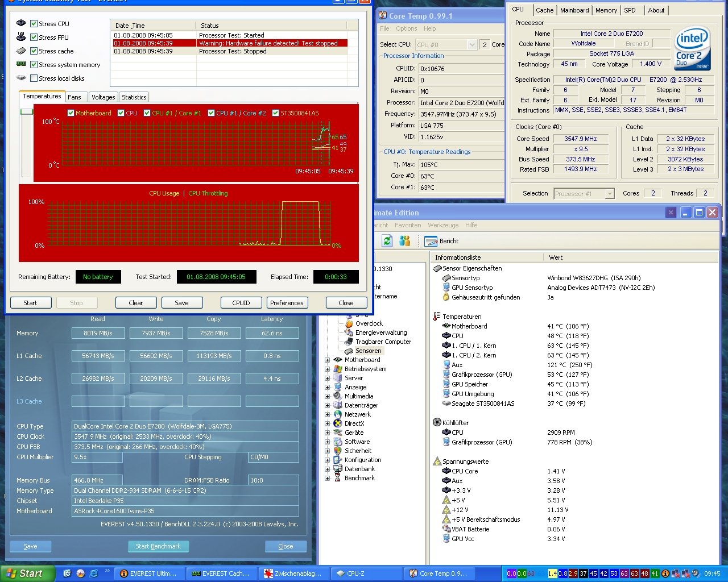This screenshot has width=728, height=582.
Task: Toggle Stress FPU checkbox
Action: point(34,38)
